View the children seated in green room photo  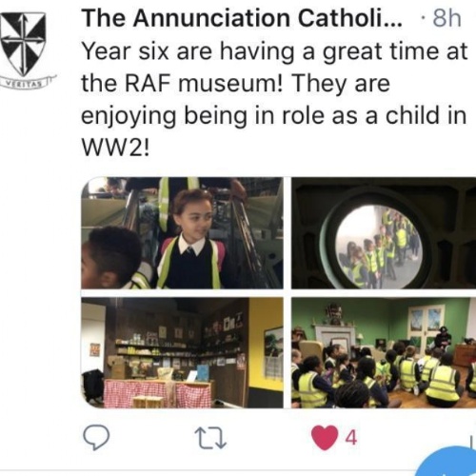click(384, 352)
